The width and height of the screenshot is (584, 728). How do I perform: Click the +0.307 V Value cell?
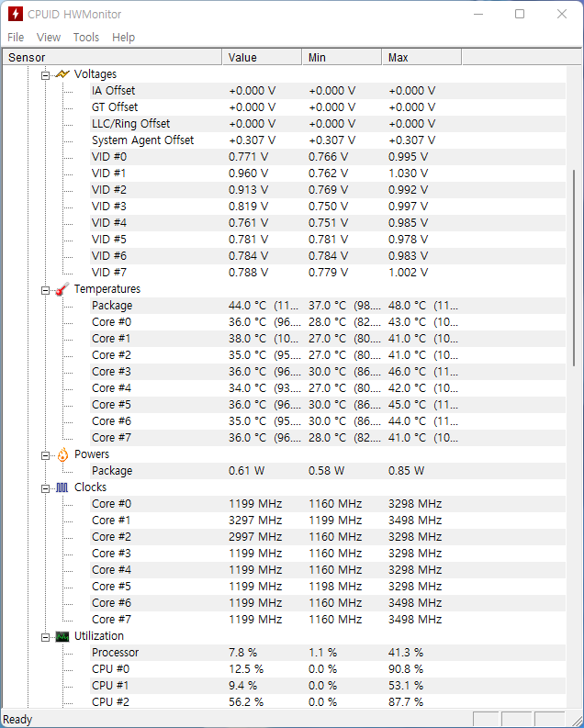tap(253, 140)
